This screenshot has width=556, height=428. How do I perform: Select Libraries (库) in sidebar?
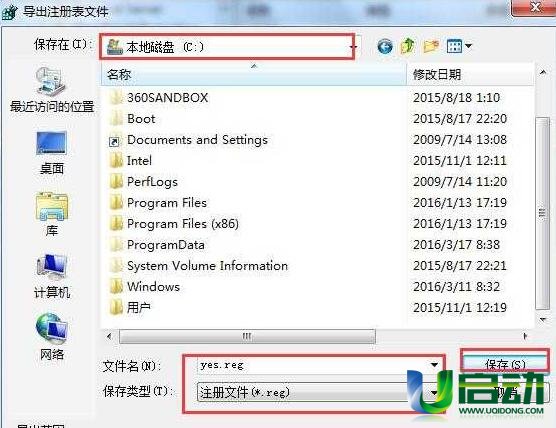click(52, 214)
